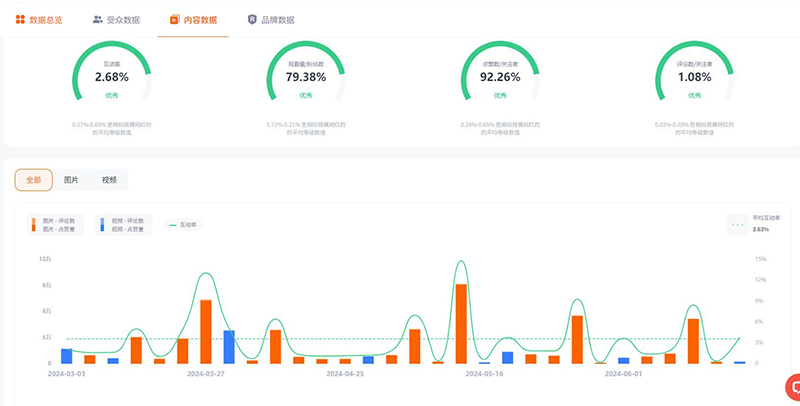The width and height of the screenshot is (800, 406).
Task: Open the red chat support icon
Action: pos(793,385)
